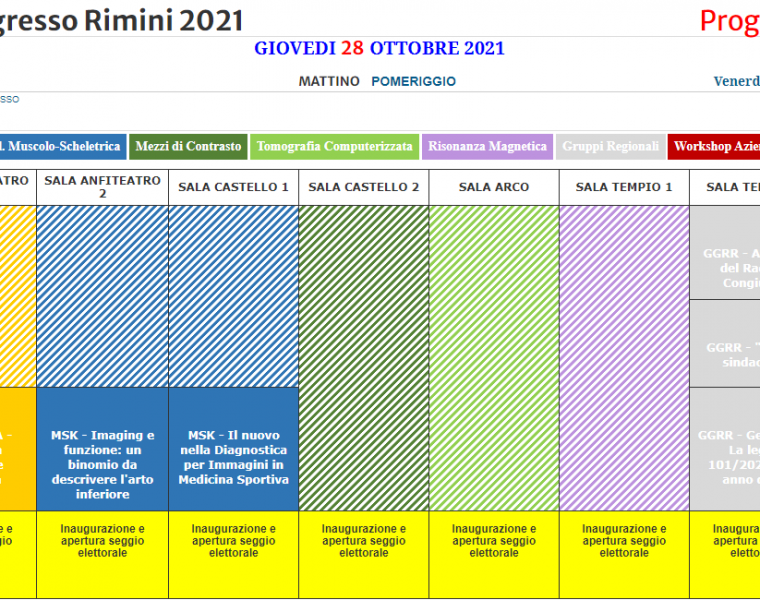Click the GIOVEDI 28 OTTOBRE 2021 heading
760x600 pixels.
click(379, 48)
